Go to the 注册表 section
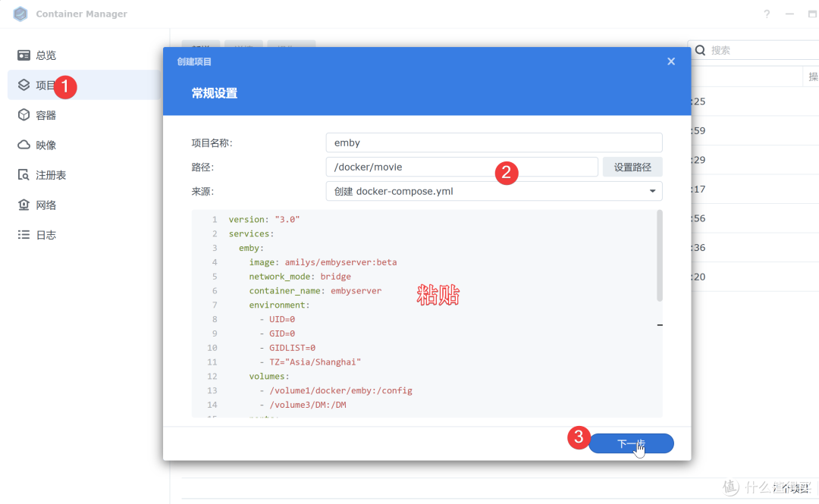Image resolution: width=819 pixels, height=504 pixels. pos(51,175)
